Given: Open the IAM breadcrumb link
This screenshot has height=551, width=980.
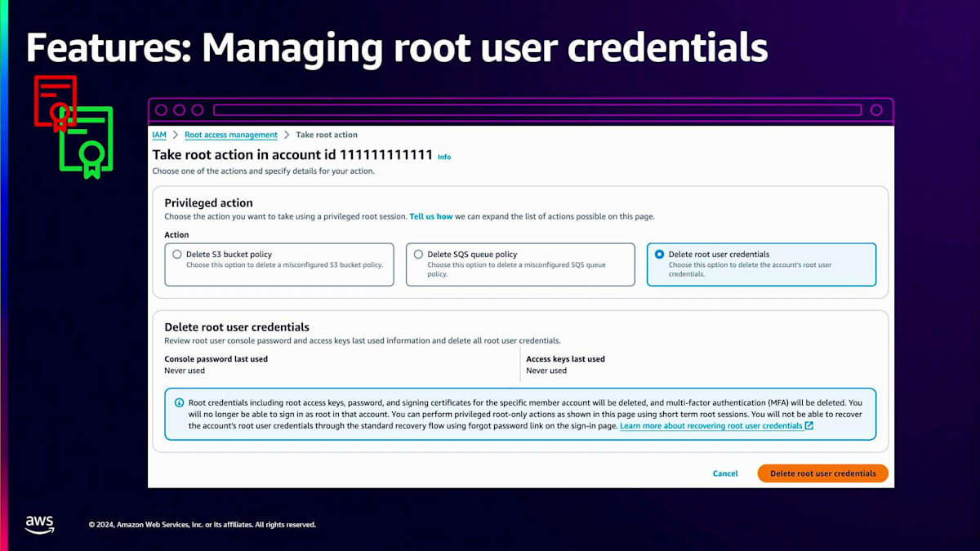Looking at the screenshot, I should (x=159, y=135).
